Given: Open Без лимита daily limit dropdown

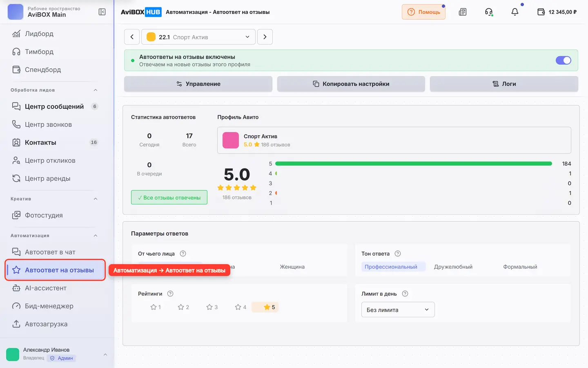Looking at the screenshot, I should (398, 310).
